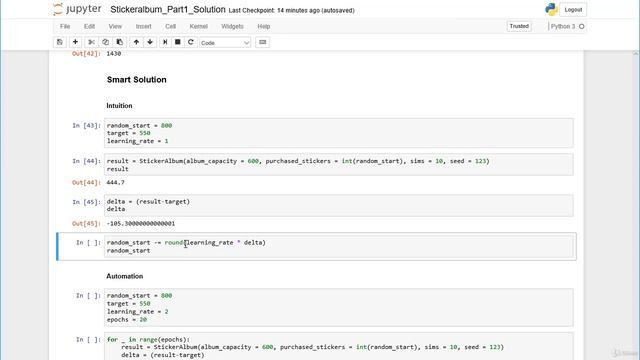Click the Intuition subheading
This screenshot has height=360, width=640.
pyautogui.click(x=119, y=106)
